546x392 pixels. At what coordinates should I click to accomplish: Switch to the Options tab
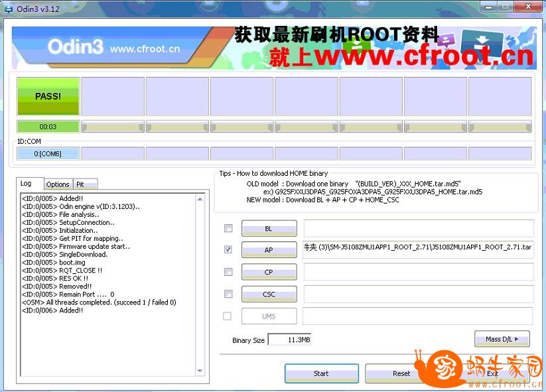pos(58,184)
